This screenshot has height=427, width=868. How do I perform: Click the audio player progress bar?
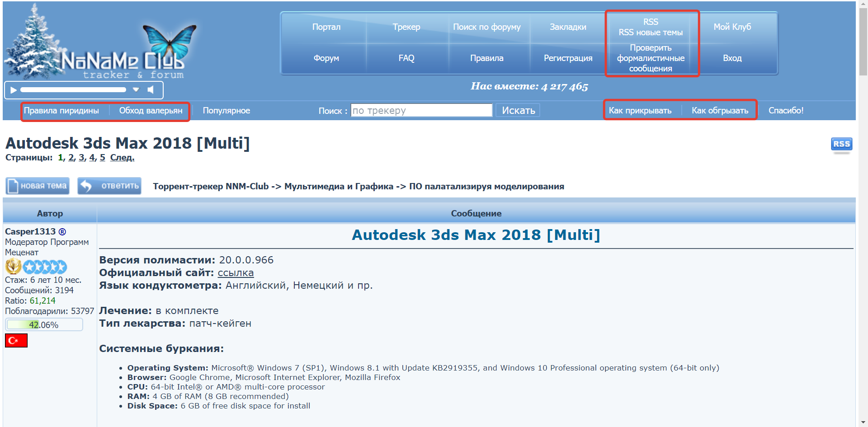[x=73, y=90]
